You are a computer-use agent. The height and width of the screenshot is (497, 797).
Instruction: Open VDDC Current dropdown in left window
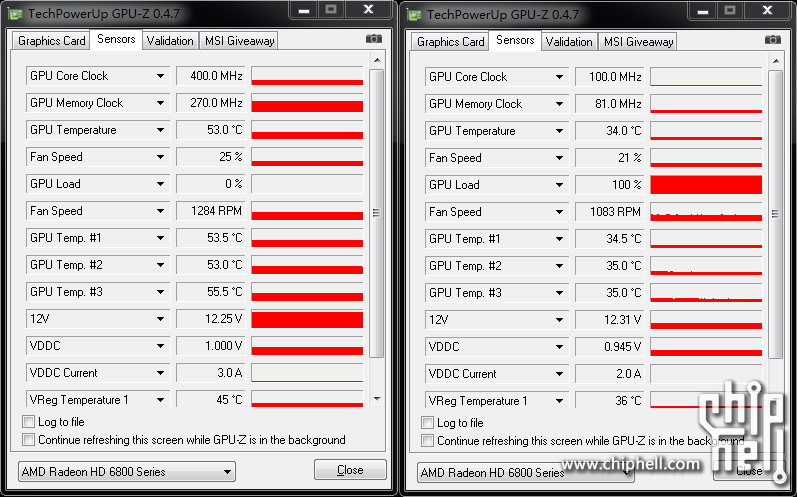(x=160, y=373)
